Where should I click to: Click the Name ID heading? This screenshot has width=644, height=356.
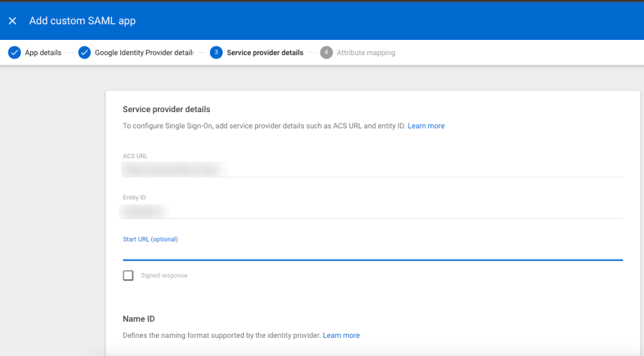tap(139, 318)
